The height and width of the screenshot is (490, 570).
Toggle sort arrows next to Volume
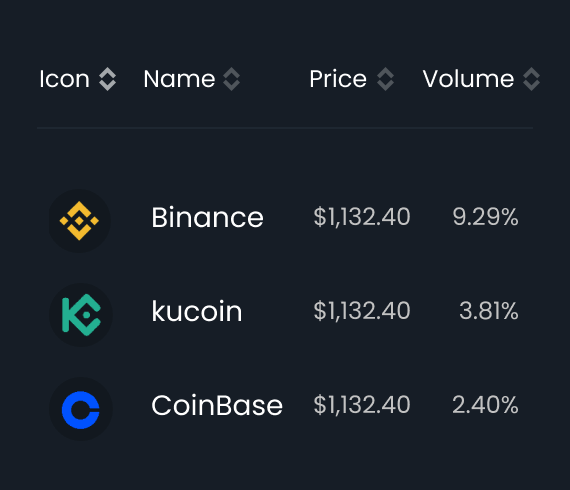coord(531,79)
